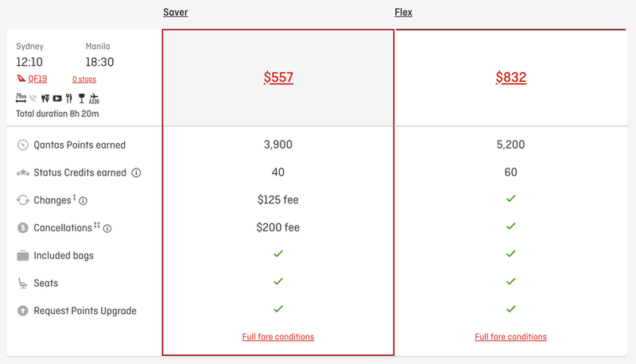Choose the $557 Saver fare price
This screenshot has height=364, width=636.
click(278, 77)
